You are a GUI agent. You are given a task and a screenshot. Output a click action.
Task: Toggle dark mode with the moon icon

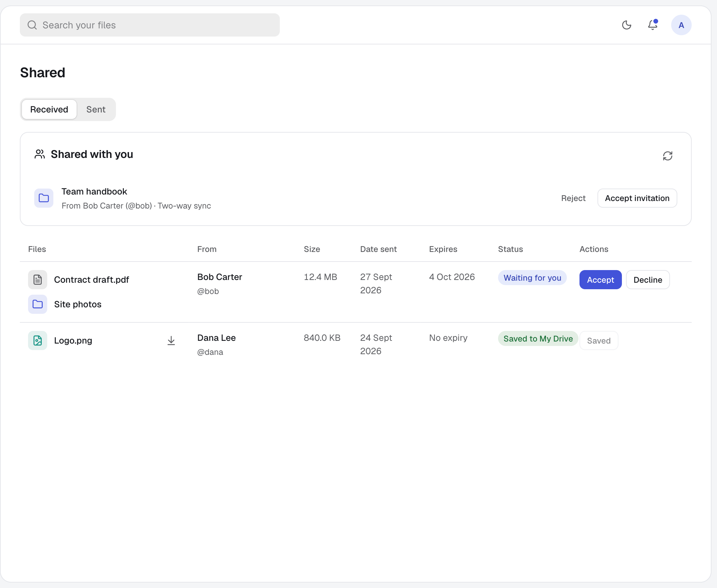626,25
